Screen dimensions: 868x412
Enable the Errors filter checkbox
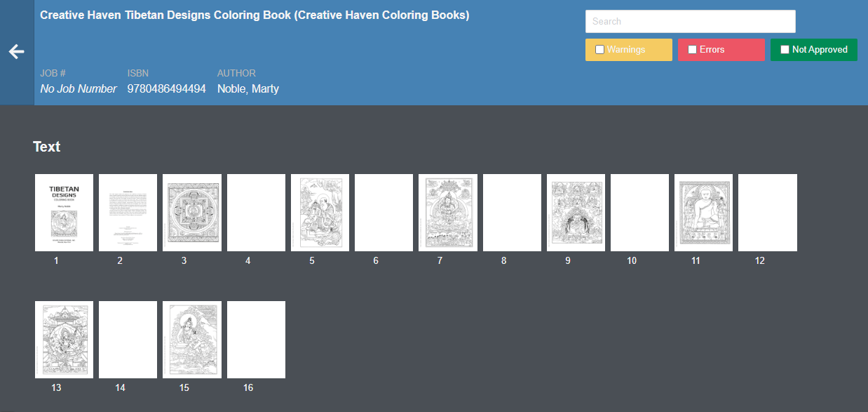tap(692, 50)
